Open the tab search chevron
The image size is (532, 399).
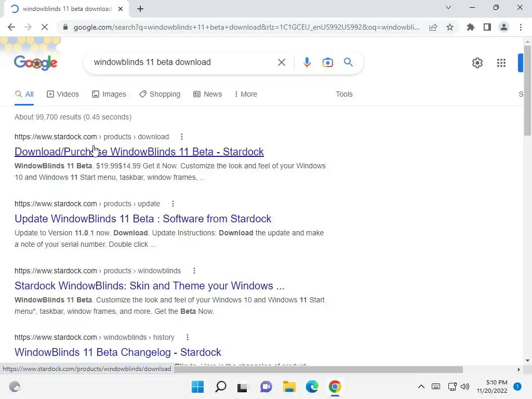point(448,7)
